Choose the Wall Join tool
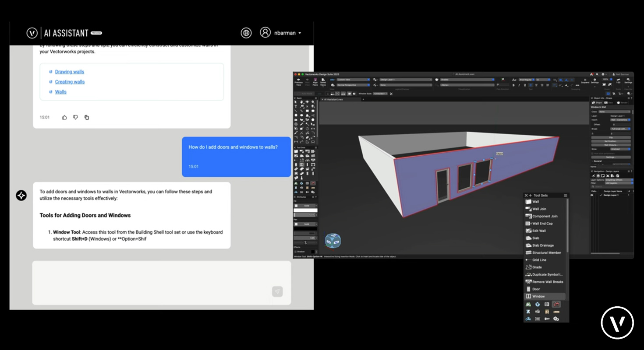Screen dimensions: 644x350 tap(539, 209)
